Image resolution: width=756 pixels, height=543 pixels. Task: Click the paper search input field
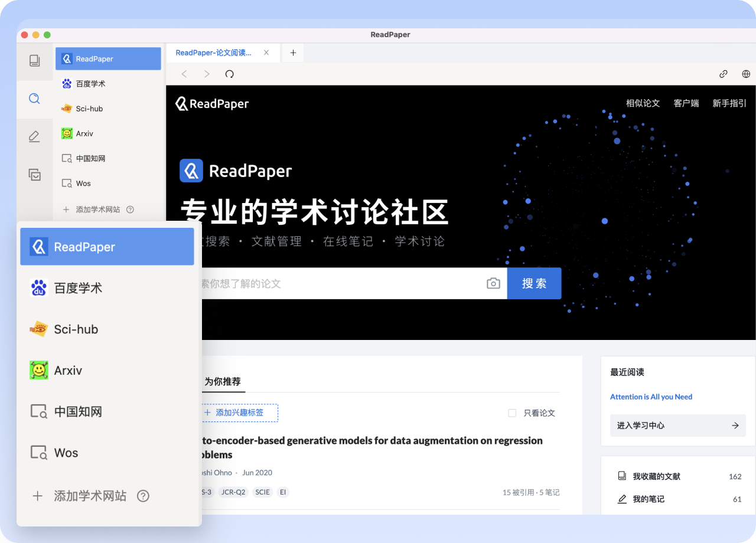[x=343, y=284]
